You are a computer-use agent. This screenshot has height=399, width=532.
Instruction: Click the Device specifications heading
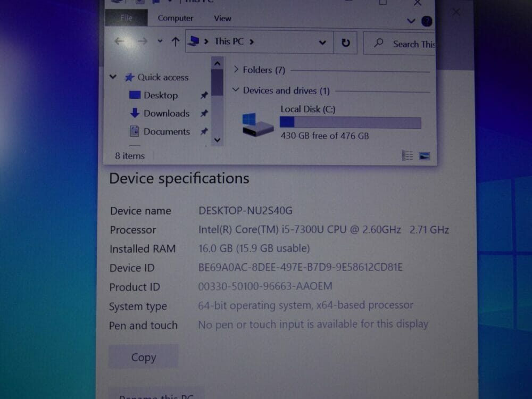(x=179, y=178)
